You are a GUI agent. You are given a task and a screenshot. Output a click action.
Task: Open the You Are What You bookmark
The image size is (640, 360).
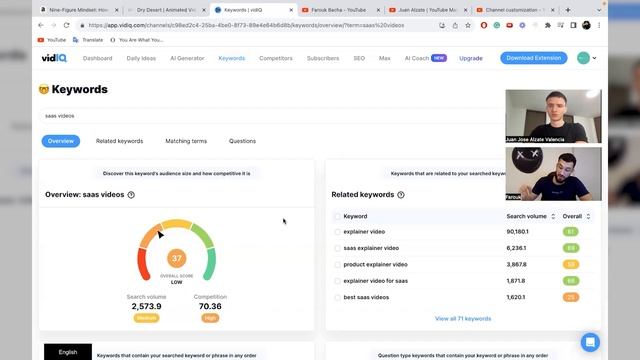click(137, 40)
